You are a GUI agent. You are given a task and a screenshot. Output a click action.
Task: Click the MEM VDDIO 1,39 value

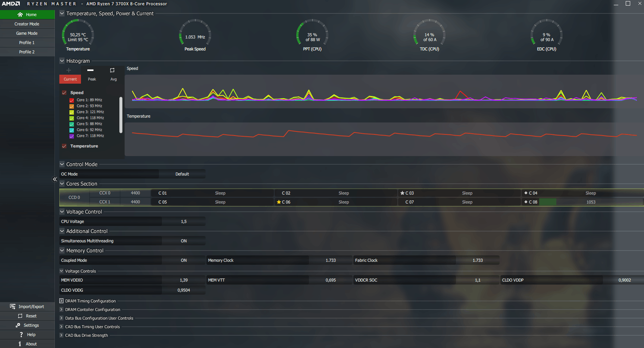[184, 280]
